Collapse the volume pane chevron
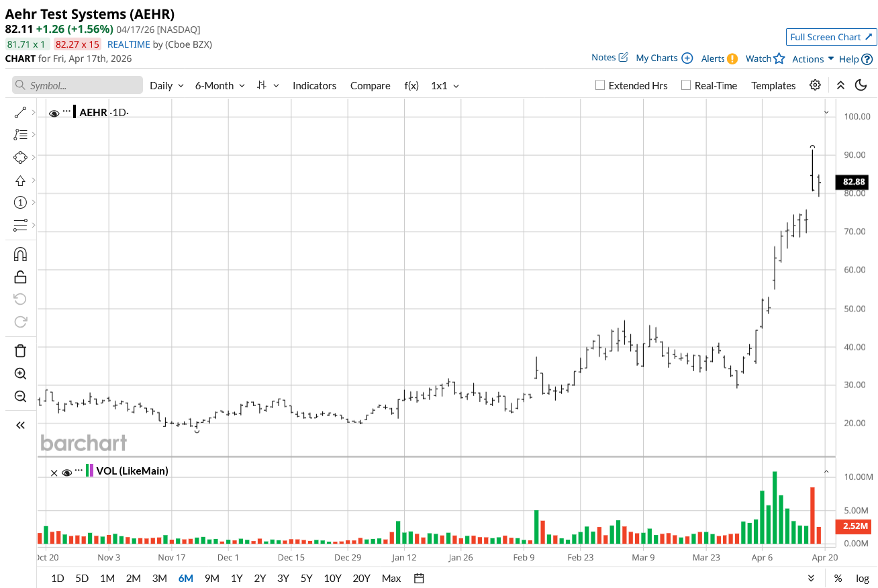 click(826, 472)
